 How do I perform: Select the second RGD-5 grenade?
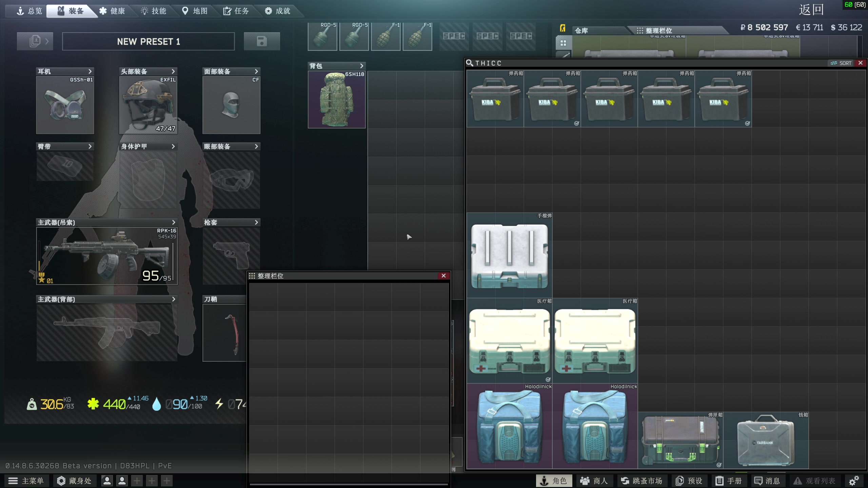click(354, 37)
